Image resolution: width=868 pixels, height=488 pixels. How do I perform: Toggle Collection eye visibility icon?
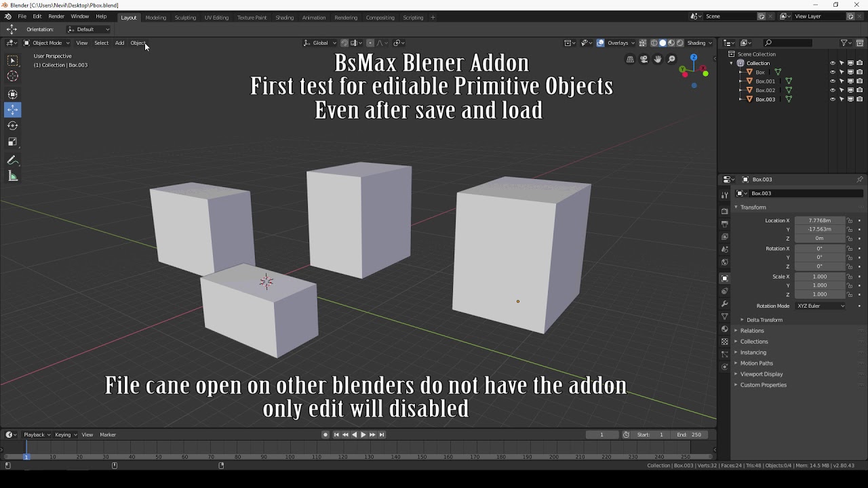click(x=833, y=63)
